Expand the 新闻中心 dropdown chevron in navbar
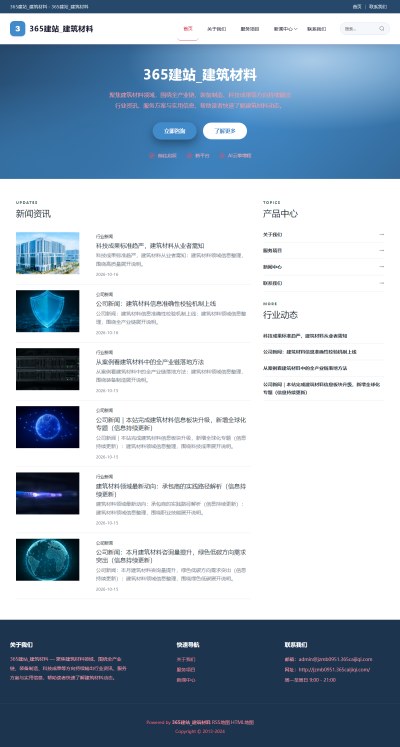 coord(296,29)
